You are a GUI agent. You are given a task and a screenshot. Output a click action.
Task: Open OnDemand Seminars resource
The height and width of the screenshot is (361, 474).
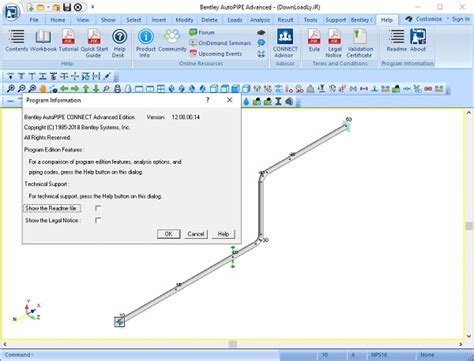pyautogui.click(x=220, y=43)
